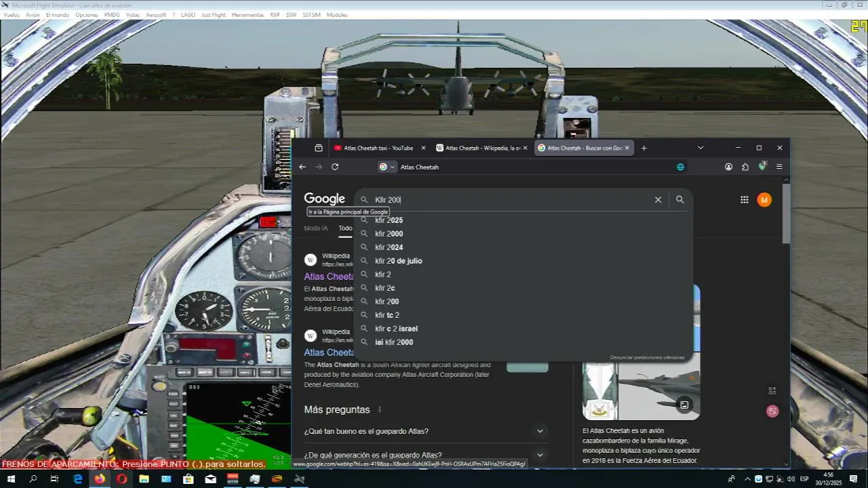Open the first Wikipedia Atlas Cheetah result
Screen dimensions: 868x488
click(x=329, y=277)
